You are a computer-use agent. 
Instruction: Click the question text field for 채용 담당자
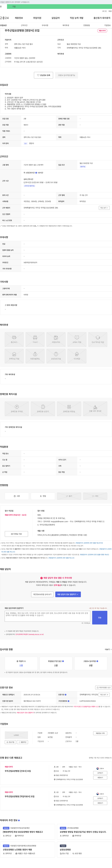point(48,616)
